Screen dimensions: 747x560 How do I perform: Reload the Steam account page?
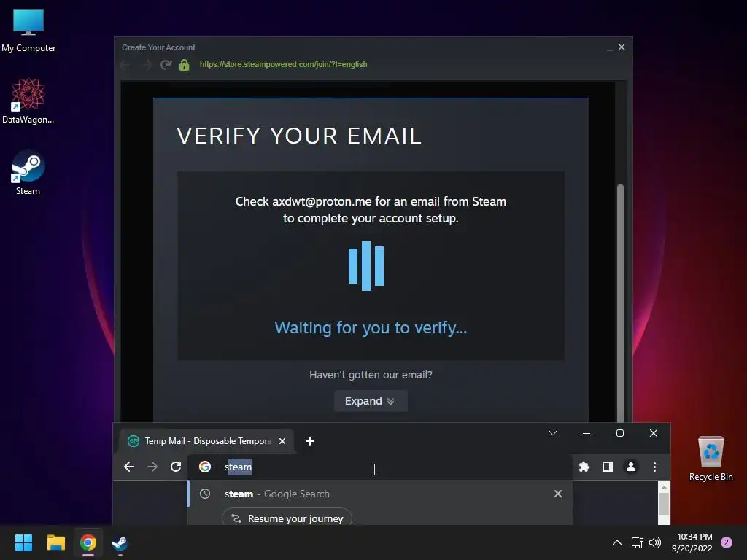[x=166, y=65]
